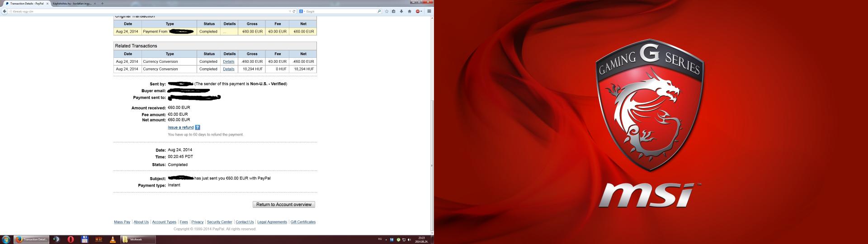Go back with the browser back arrow
Screen dimensions: 868x244
coord(5,11)
